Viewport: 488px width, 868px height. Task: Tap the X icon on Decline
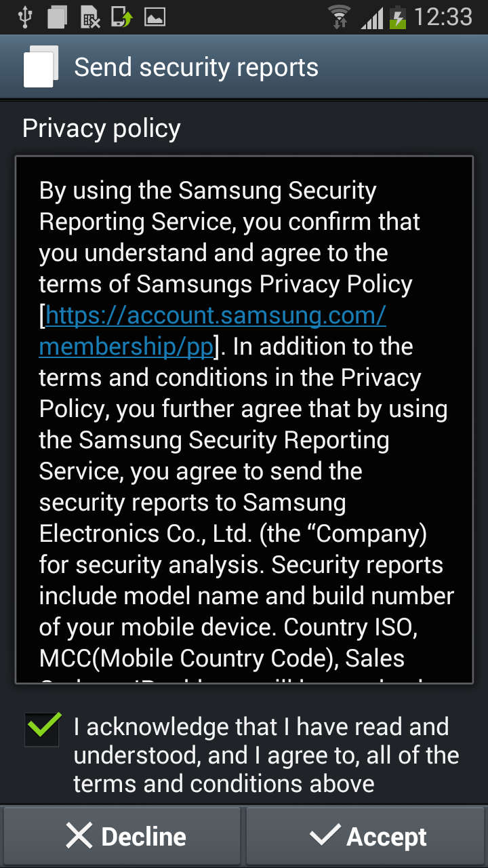click(x=79, y=836)
